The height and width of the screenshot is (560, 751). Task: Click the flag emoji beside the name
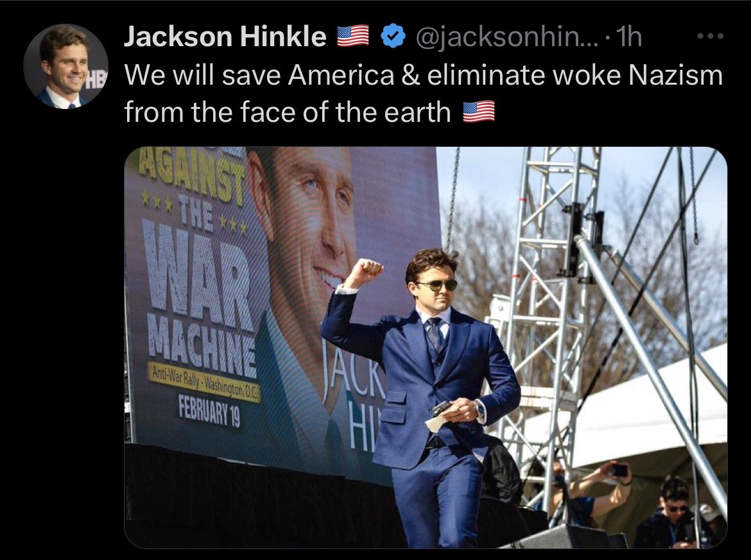[x=353, y=37]
